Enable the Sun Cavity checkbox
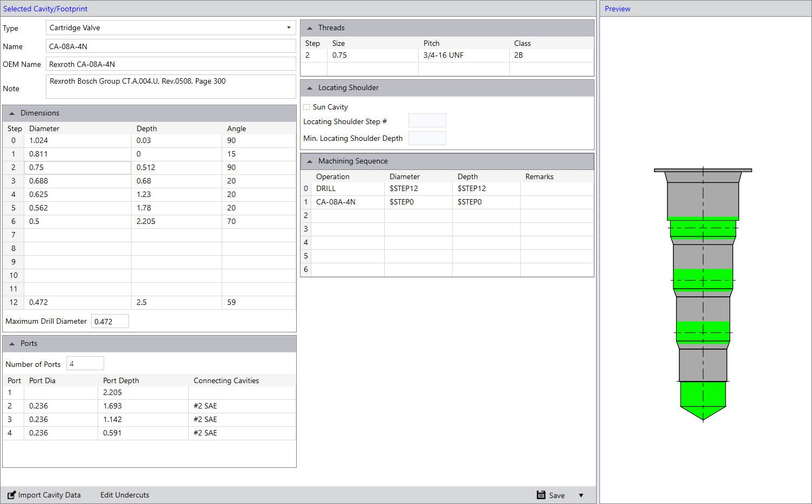The height and width of the screenshot is (504, 812). pos(306,107)
